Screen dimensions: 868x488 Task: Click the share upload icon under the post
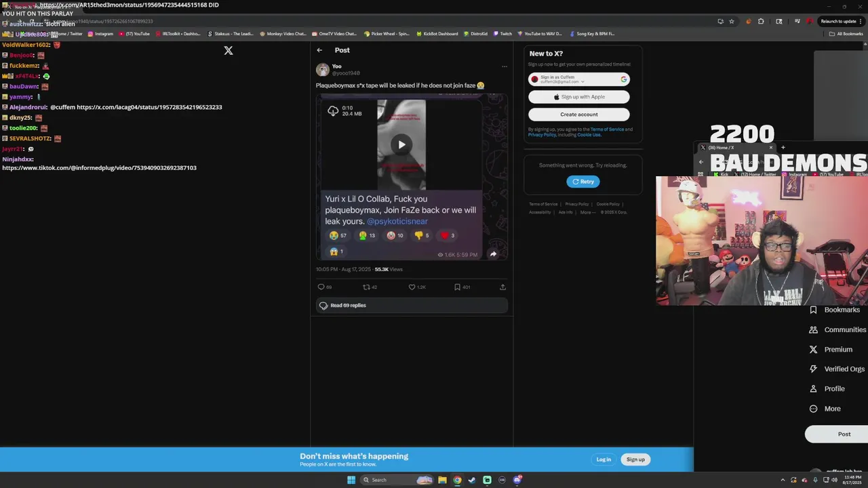502,287
